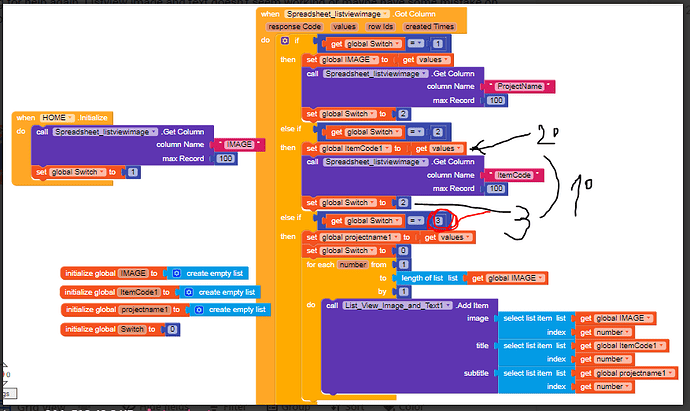Open global ItemCode1 dropdown in the set block

point(385,148)
